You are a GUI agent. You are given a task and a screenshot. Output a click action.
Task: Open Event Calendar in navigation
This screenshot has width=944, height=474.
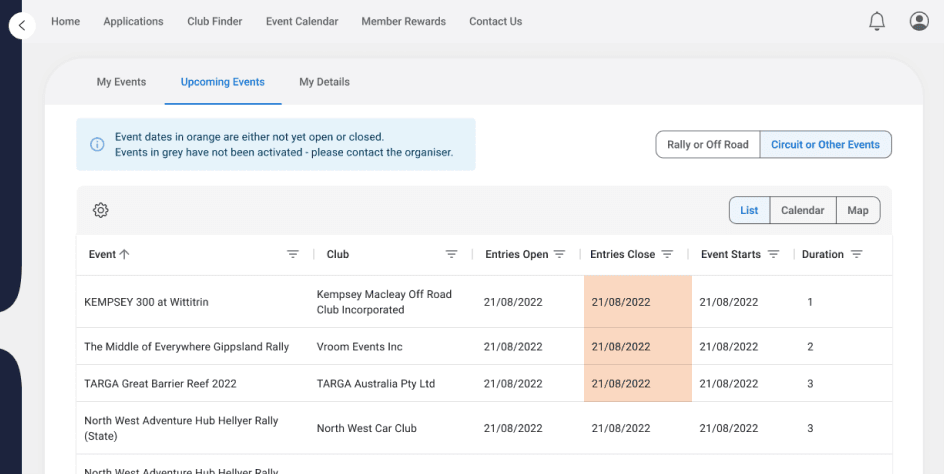point(302,21)
